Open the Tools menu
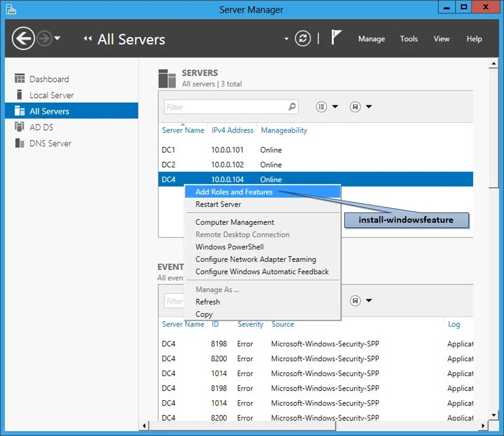Viewport: 504px width, 436px height. pyautogui.click(x=408, y=39)
